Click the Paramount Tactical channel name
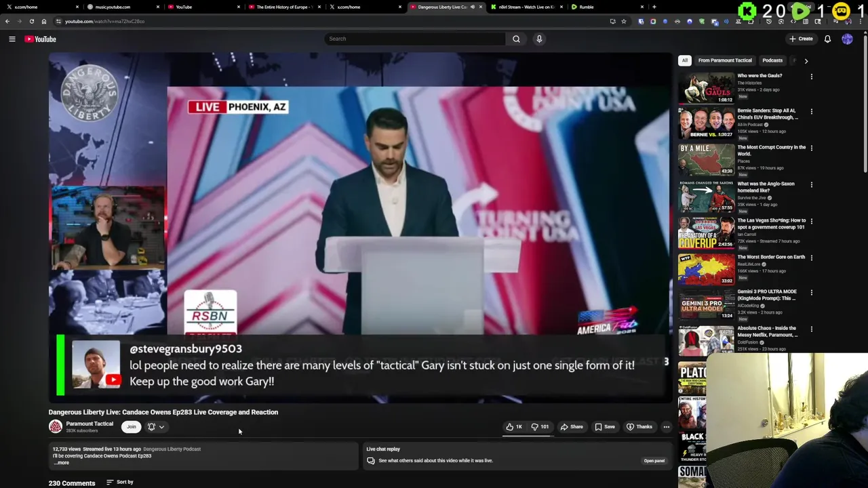The width and height of the screenshot is (868, 488). 90,424
